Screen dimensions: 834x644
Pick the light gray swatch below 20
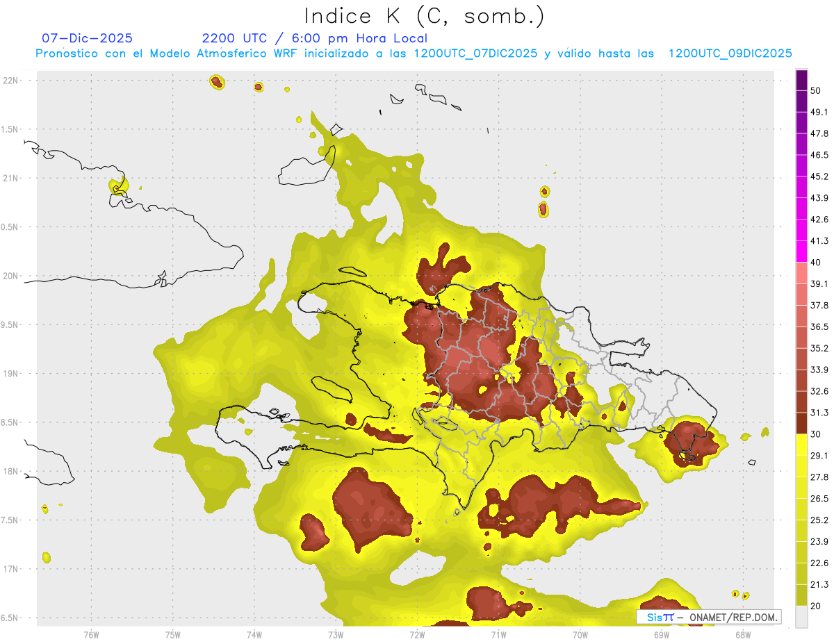click(801, 616)
